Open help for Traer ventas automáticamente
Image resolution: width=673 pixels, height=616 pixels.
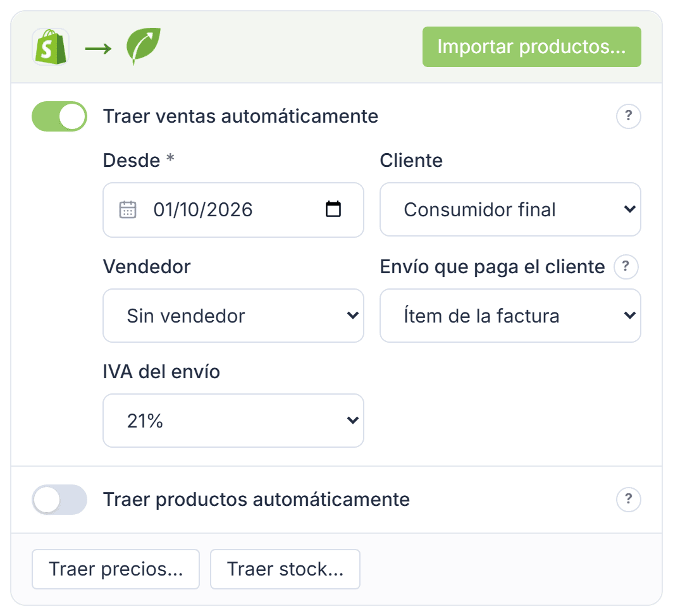tap(628, 116)
